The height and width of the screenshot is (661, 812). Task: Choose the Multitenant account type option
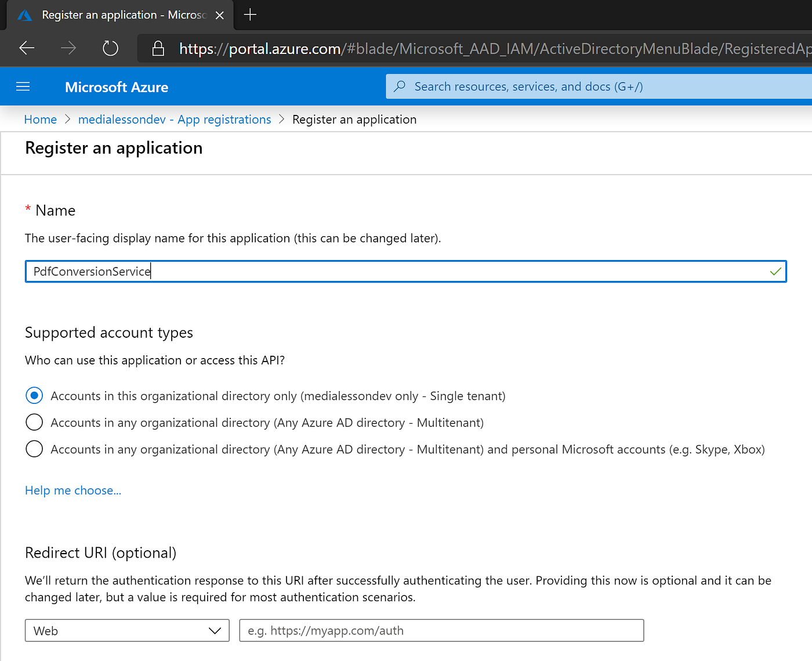[34, 422]
